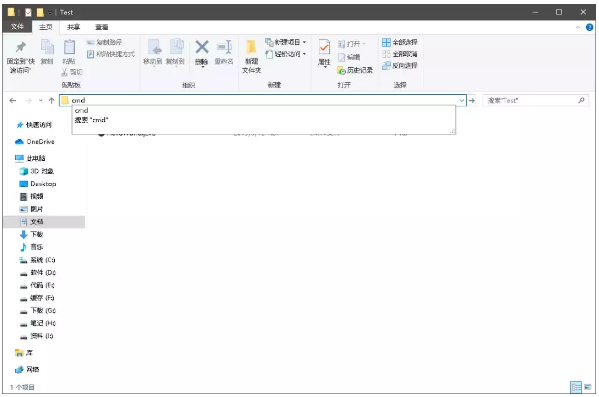
Task: Open Data (I:) drive (资料)
Action: point(36,336)
